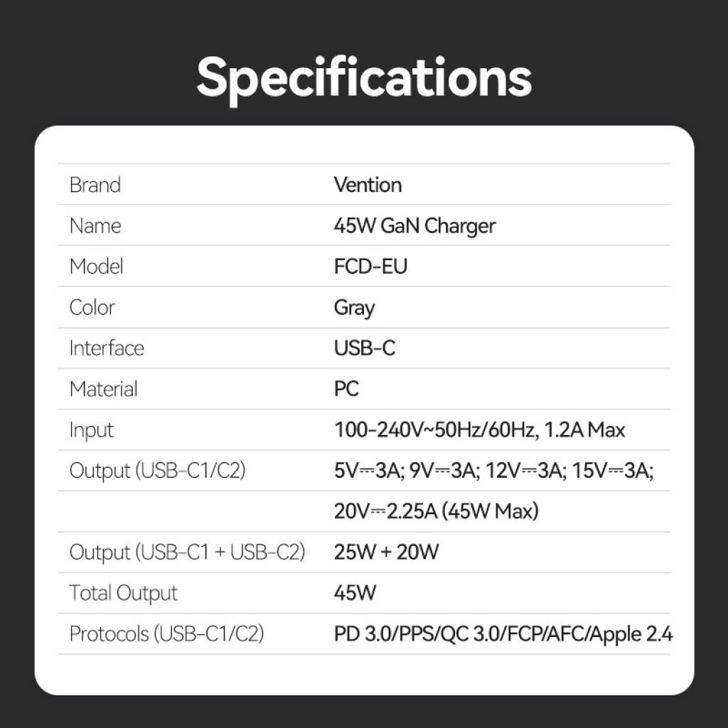
Task: Select the Vention brand value
Action: point(368,185)
